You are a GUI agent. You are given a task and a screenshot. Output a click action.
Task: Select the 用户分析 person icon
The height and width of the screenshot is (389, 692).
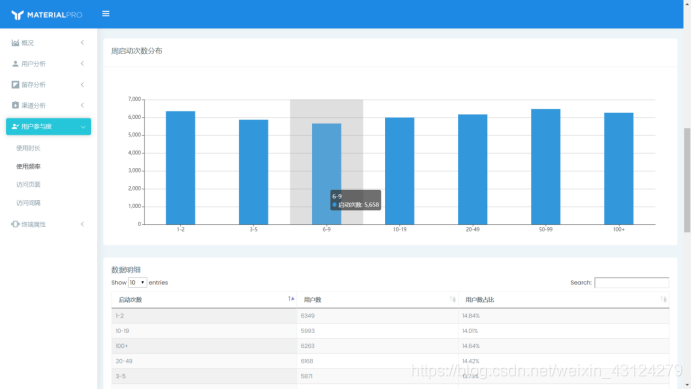[x=15, y=64]
